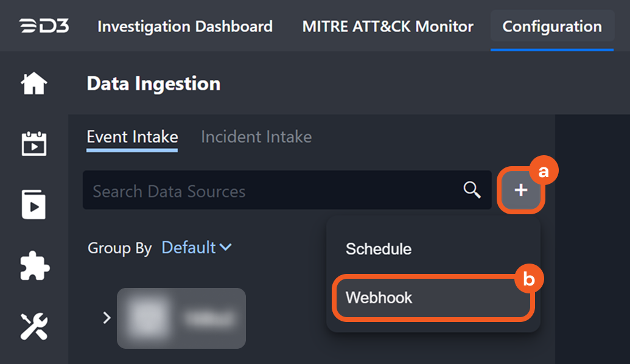Select the blurred data source item
The width and height of the screenshot is (630, 364).
pos(181,318)
